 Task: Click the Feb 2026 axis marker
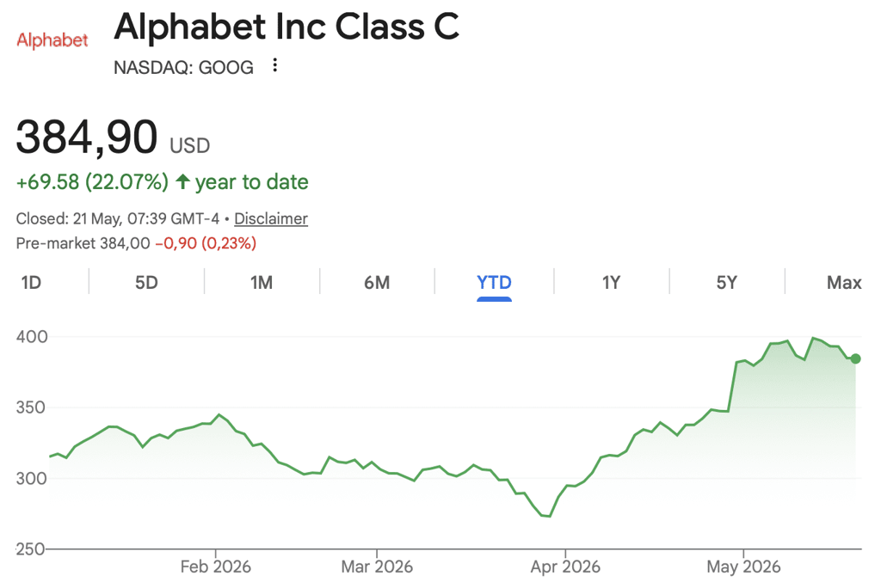coord(216,567)
